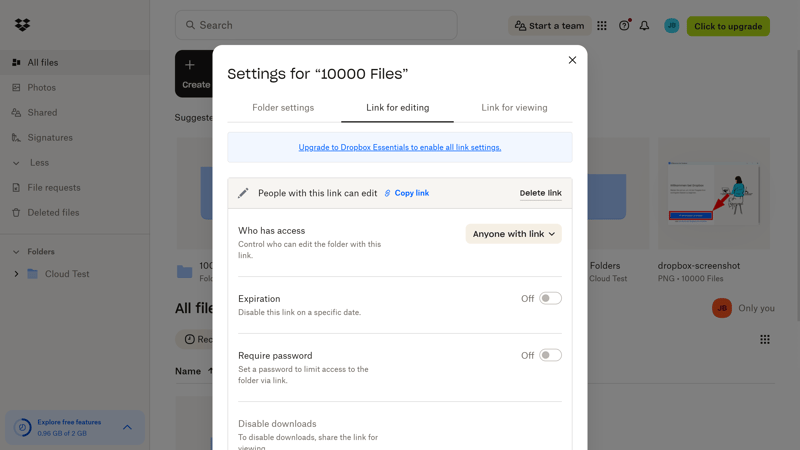Switch to Link for viewing tab

click(x=514, y=108)
